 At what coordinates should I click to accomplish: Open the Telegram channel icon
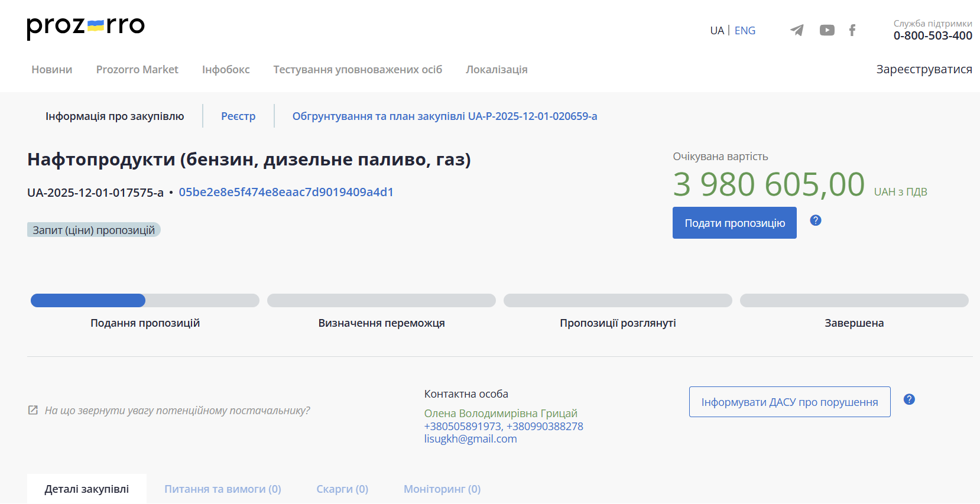[x=797, y=30]
